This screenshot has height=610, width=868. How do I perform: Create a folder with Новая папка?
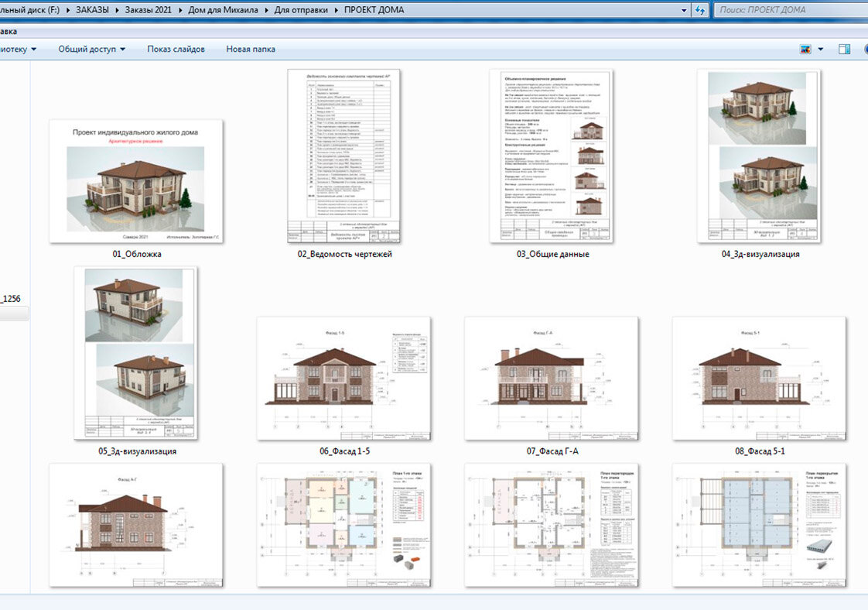click(250, 49)
